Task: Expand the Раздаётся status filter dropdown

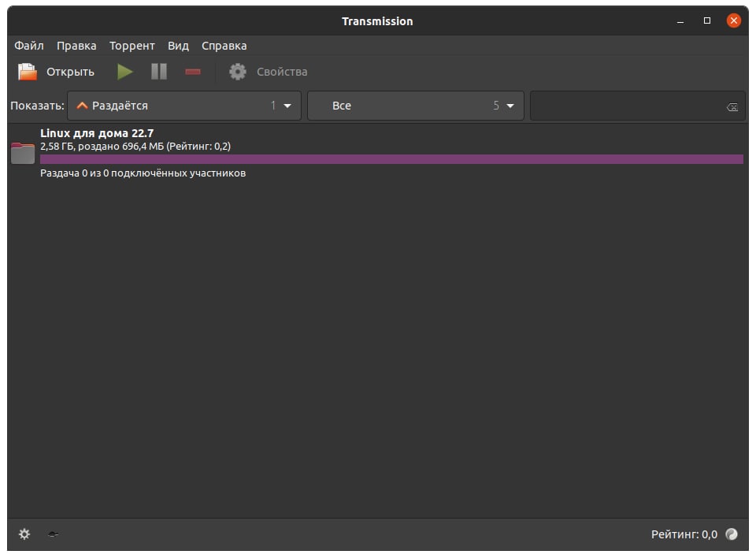Action: click(x=184, y=106)
